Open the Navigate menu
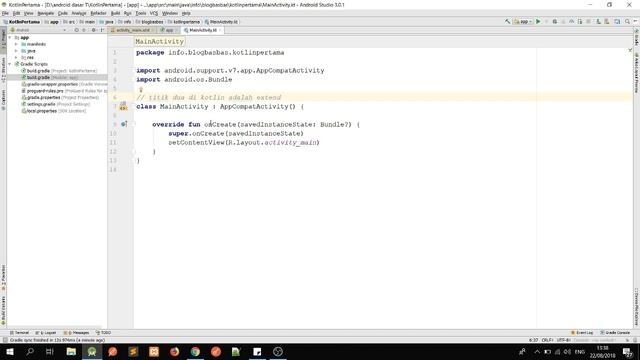This screenshot has height=360, width=640. 46,13
